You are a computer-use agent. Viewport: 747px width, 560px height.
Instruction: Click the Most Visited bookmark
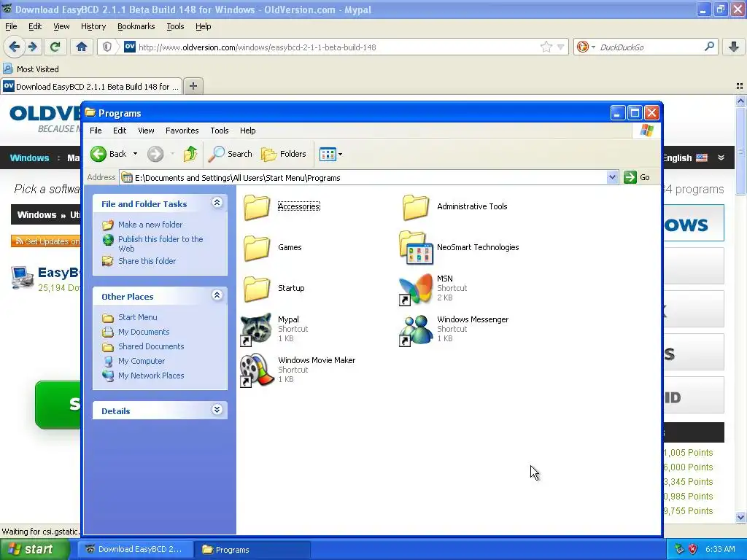[31, 69]
